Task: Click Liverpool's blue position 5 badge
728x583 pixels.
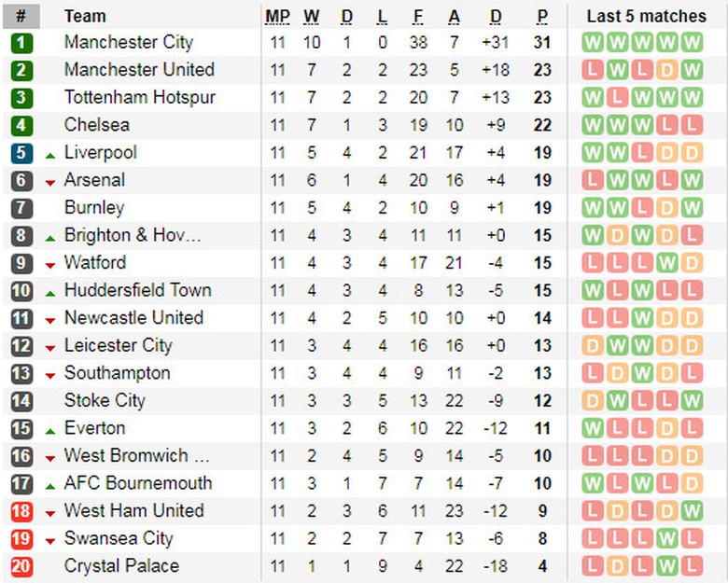Action: click(x=21, y=153)
